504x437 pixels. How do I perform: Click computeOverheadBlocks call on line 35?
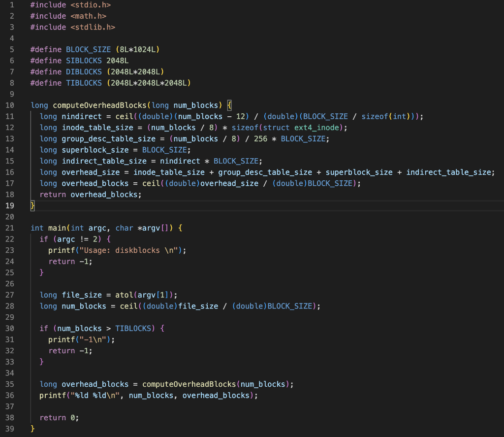pos(189,384)
